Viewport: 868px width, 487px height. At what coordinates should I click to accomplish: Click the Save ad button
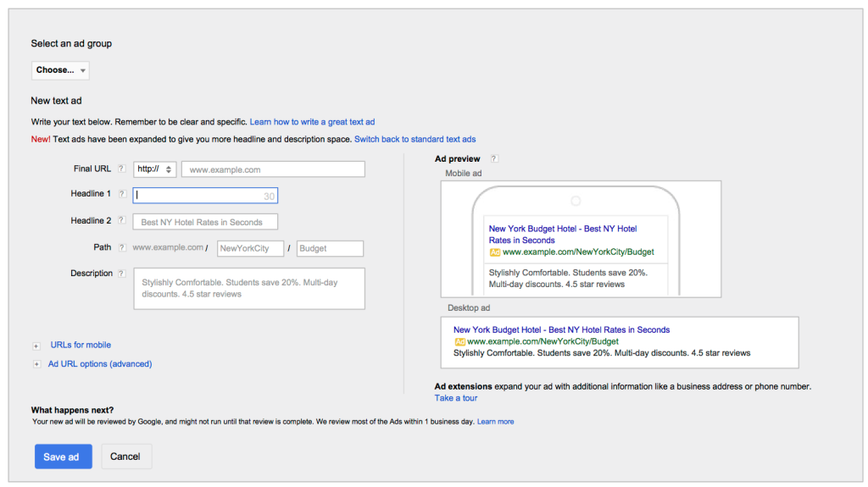click(63, 457)
